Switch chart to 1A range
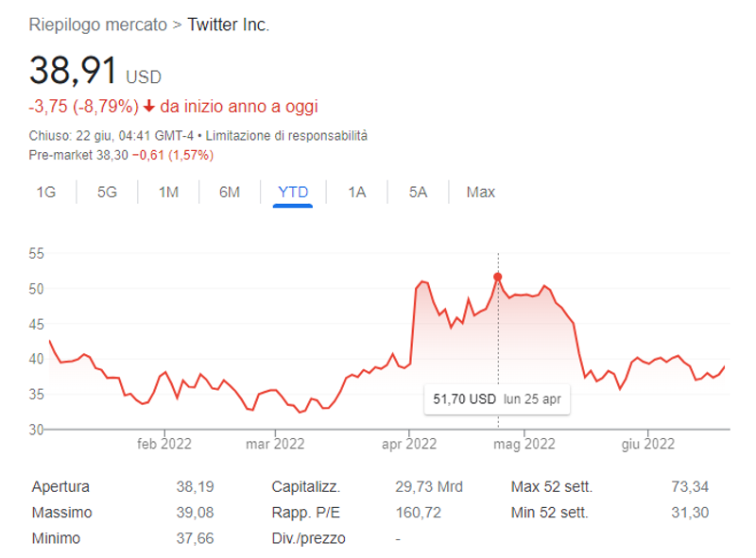The height and width of the screenshot is (558, 756). pos(357,192)
